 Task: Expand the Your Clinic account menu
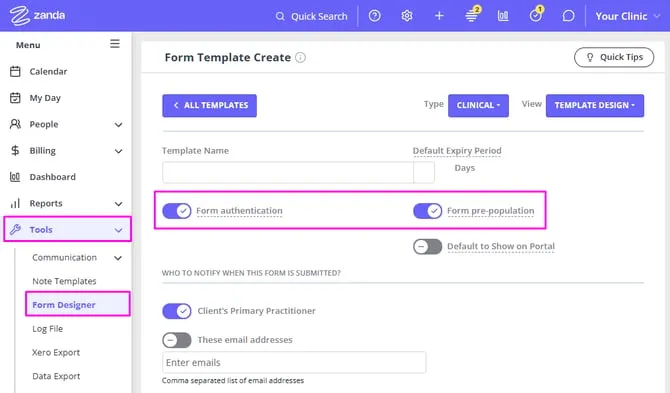[628, 16]
